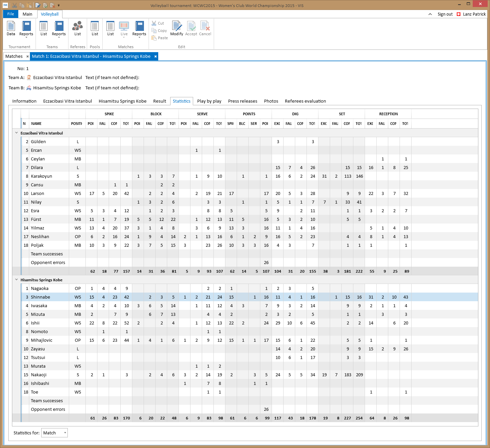Collapse the Hisamitsu Springs Kobe group

coord(17,280)
